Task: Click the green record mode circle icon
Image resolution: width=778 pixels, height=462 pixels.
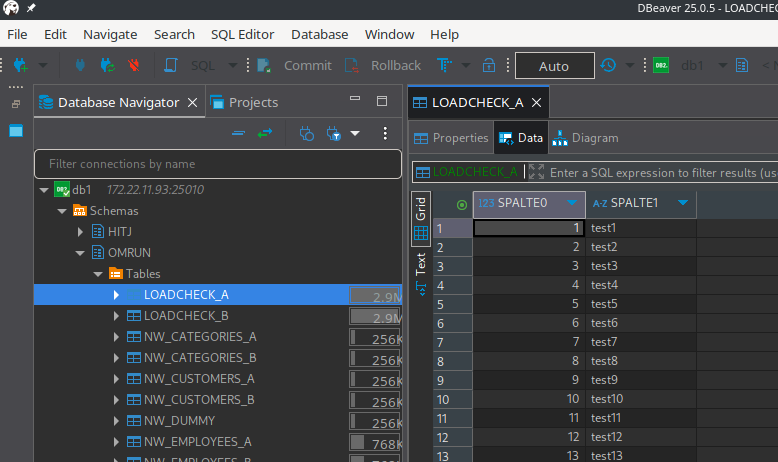Action: 461,204
